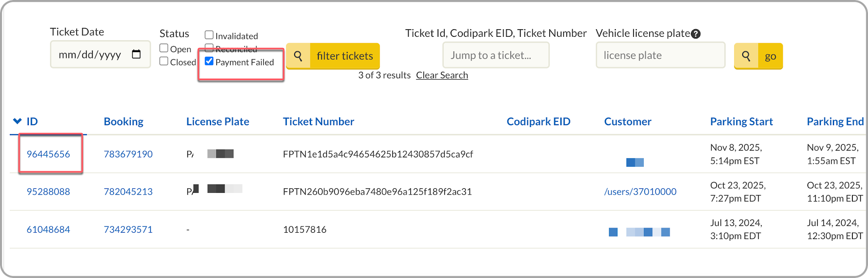Viewport: 868px width, 278px height.
Task: Sort by the License Plate column header
Action: point(218,121)
